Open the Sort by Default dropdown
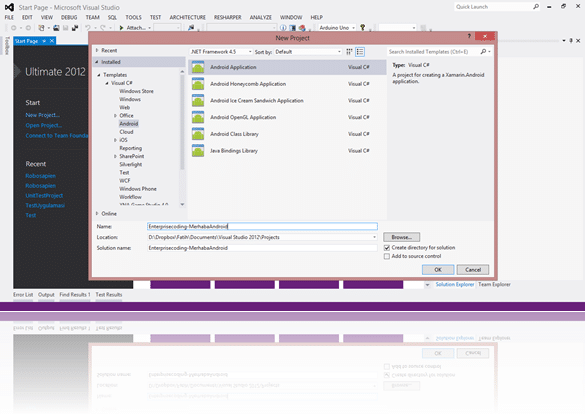Image resolution: width=585 pixels, height=414 pixels. tap(308, 52)
